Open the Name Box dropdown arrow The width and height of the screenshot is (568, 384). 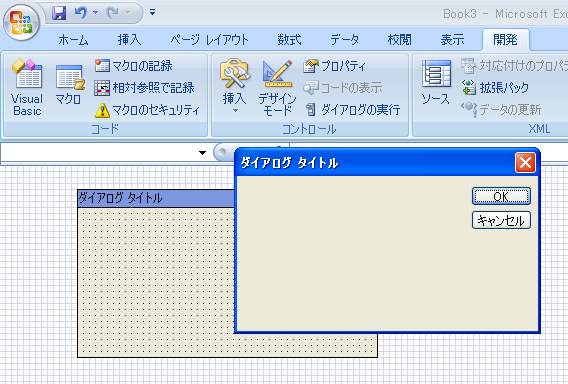click(202, 153)
